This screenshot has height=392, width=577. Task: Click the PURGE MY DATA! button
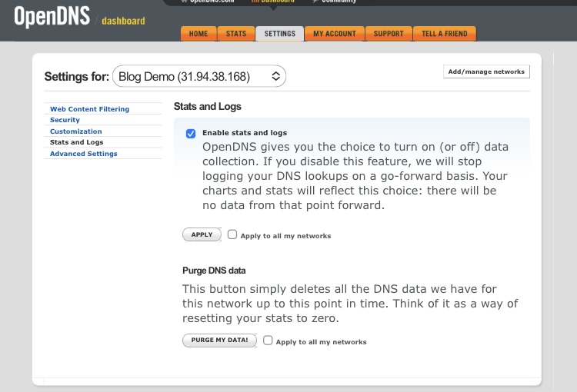tap(219, 341)
